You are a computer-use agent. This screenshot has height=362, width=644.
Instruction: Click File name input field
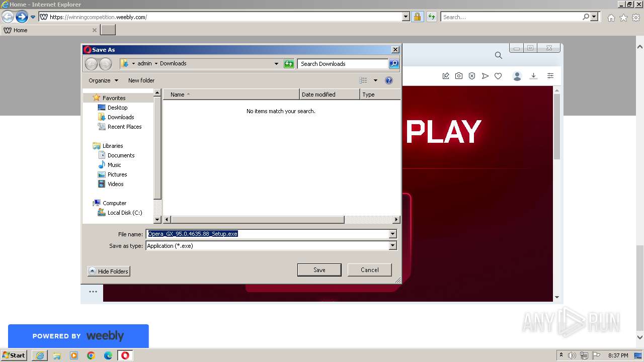(267, 234)
